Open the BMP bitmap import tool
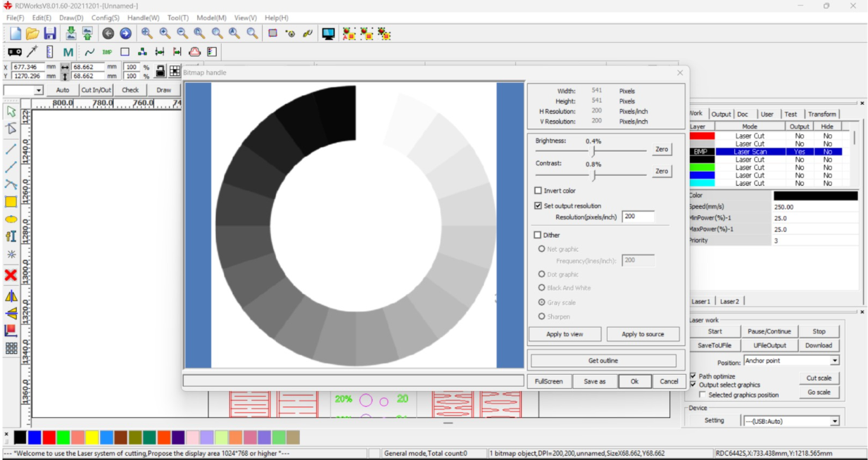The height and width of the screenshot is (460, 868). tap(106, 51)
